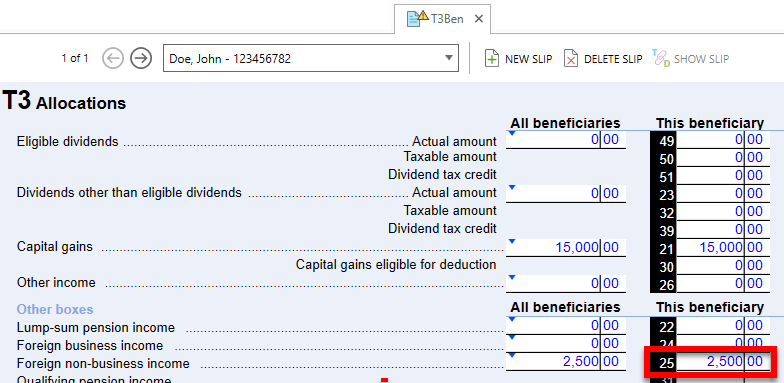Close the T3Ben tab
This screenshot has height=383, width=784.
point(478,19)
